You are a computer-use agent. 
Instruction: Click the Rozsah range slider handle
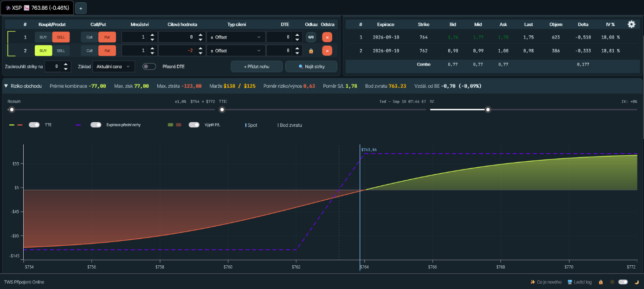[x=12, y=110]
